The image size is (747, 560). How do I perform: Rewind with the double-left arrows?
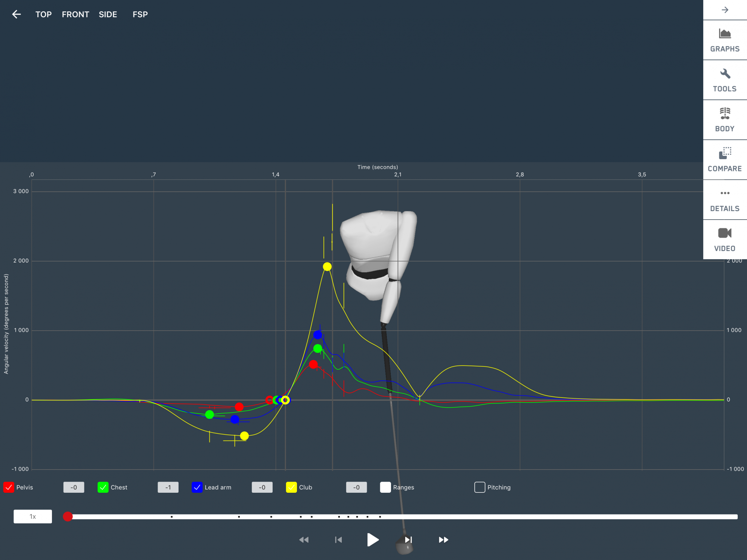(304, 540)
